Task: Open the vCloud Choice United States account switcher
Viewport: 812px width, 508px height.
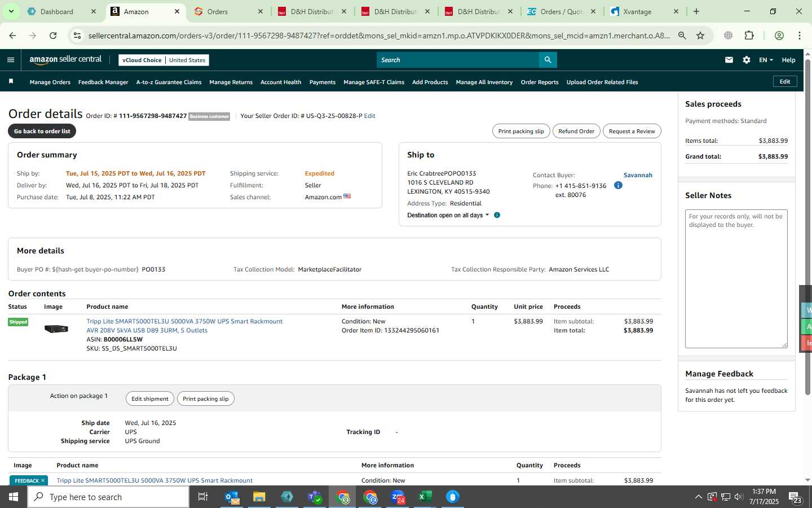Action: coord(164,60)
